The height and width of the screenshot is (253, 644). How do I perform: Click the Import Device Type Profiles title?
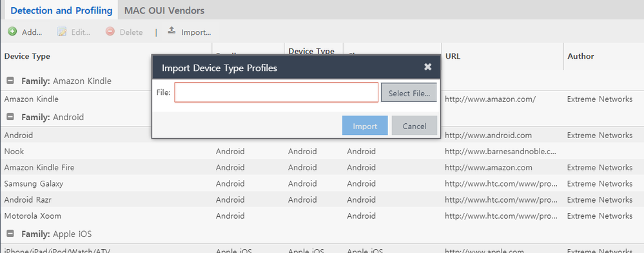click(219, 68)
